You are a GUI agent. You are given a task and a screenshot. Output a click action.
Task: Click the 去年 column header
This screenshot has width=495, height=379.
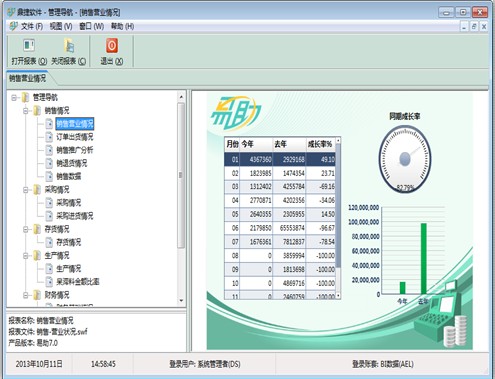289,144
